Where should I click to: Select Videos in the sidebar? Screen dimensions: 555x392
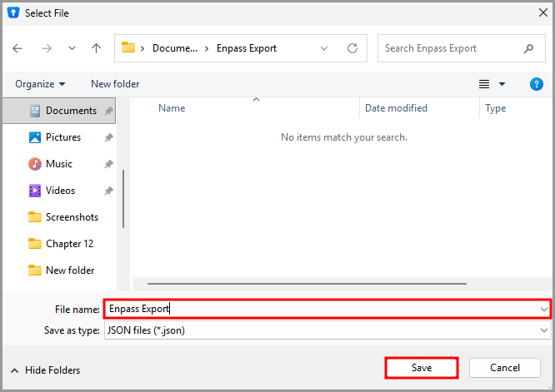click(59, 191)
